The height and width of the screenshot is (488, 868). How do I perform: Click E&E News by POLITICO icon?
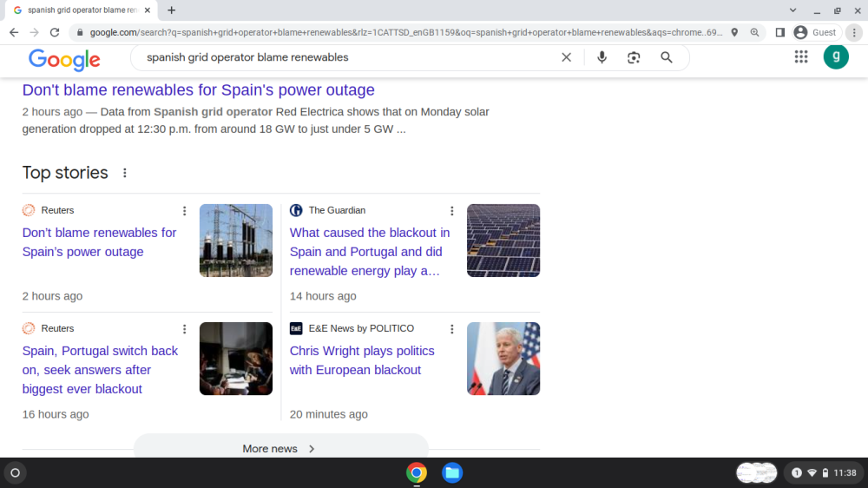coord(296,328)
